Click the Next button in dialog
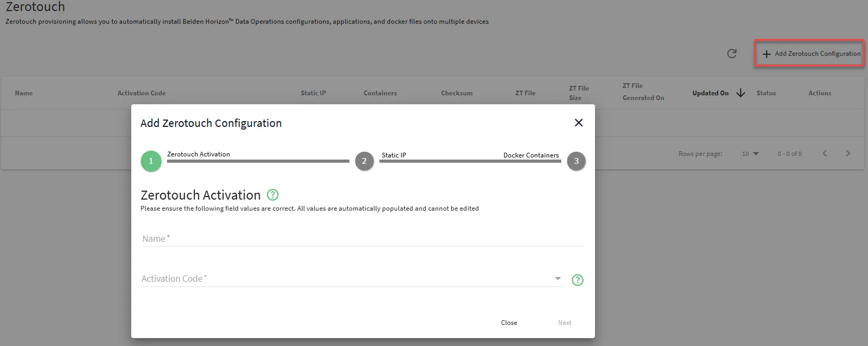The height and width of the screenshot is (346, 868). click(564, 323)
